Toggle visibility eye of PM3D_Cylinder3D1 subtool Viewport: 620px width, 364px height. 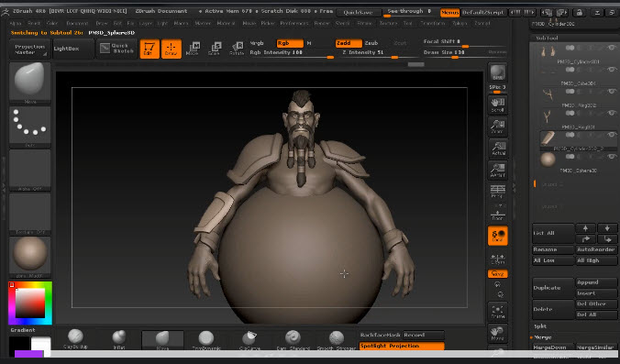pos(612,48)
